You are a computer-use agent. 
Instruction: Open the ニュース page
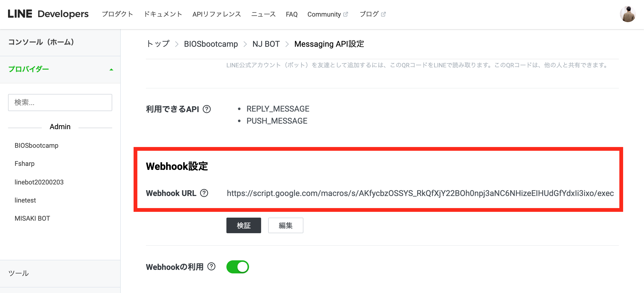point(263,14)
